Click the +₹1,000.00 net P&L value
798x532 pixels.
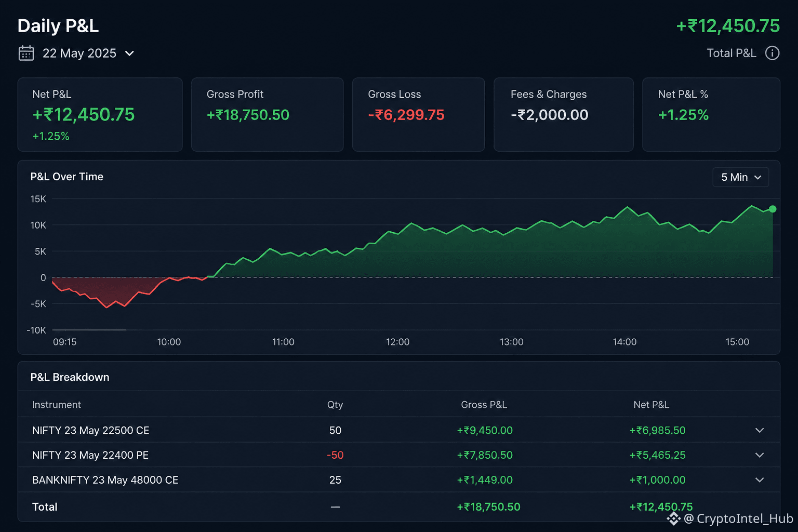(x=657, y=480)
